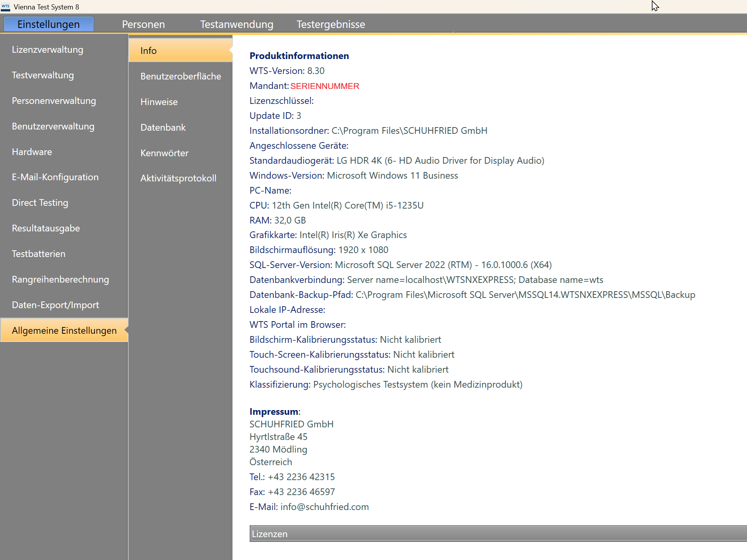
Task: Expand the Lizenzen section bar
Action: coord(498,534)
